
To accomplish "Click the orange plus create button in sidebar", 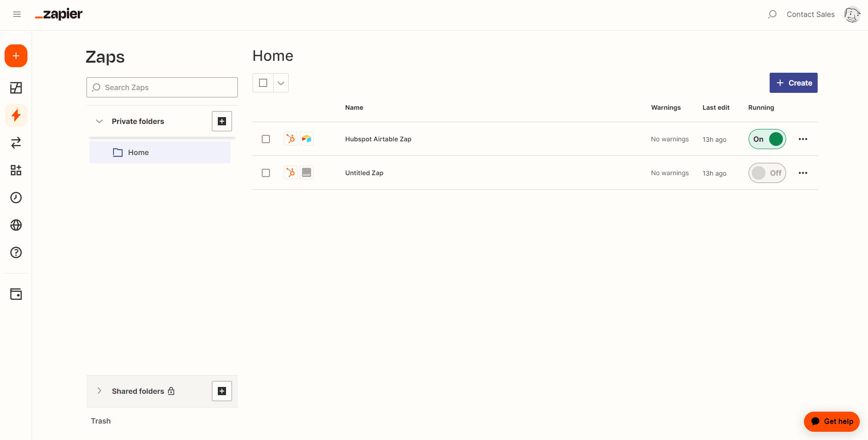I will (16, 56).
